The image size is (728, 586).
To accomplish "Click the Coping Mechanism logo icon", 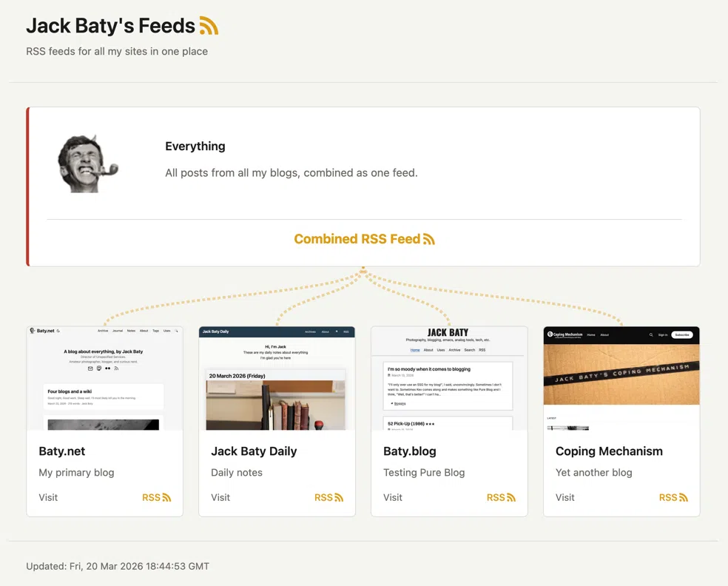I will click(550, 334).
